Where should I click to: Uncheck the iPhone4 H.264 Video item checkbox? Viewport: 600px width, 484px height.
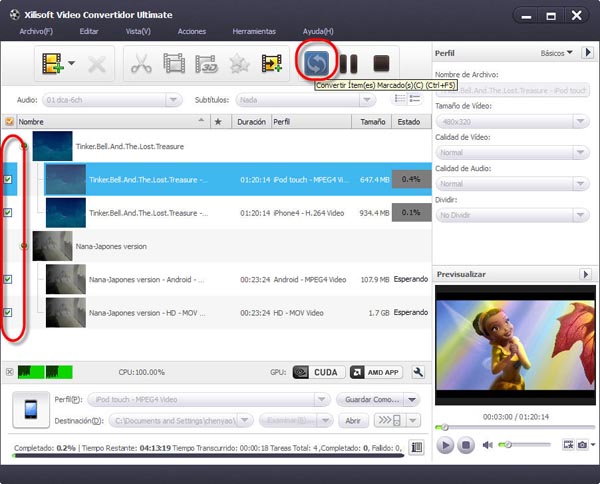point(9,213)
